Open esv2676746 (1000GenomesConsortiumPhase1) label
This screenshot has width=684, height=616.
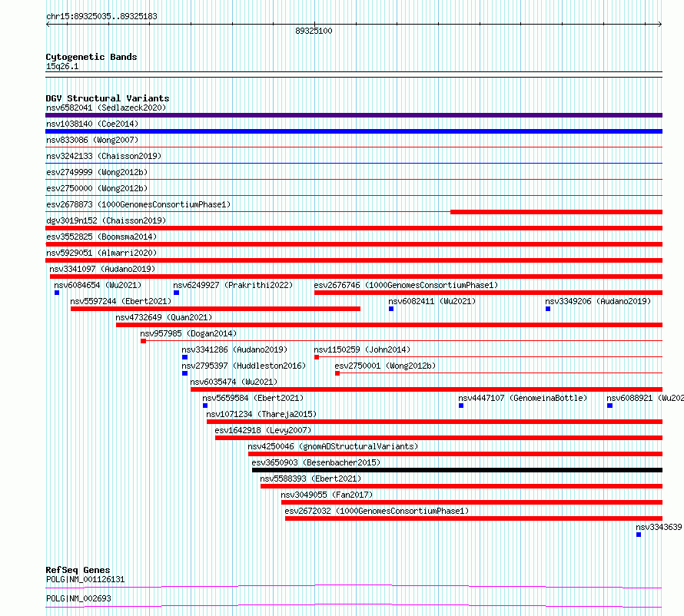point(406,285)
